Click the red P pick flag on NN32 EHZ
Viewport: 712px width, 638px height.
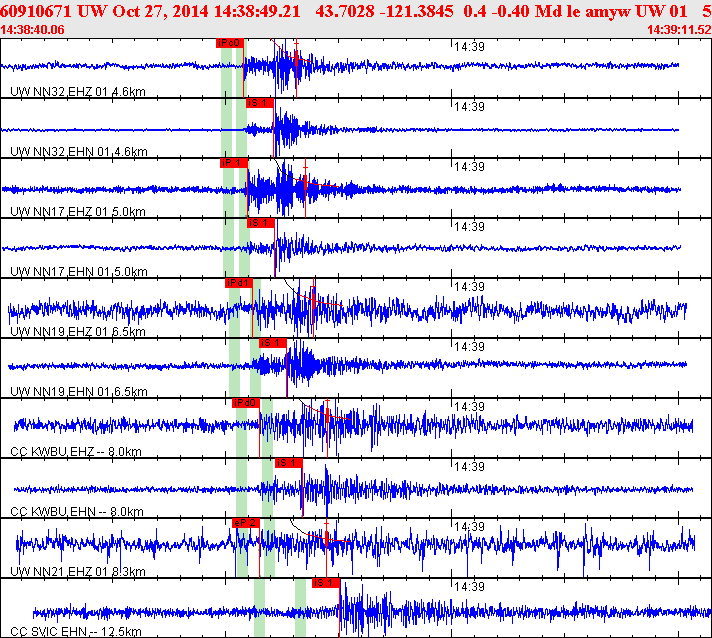(229, 43)
